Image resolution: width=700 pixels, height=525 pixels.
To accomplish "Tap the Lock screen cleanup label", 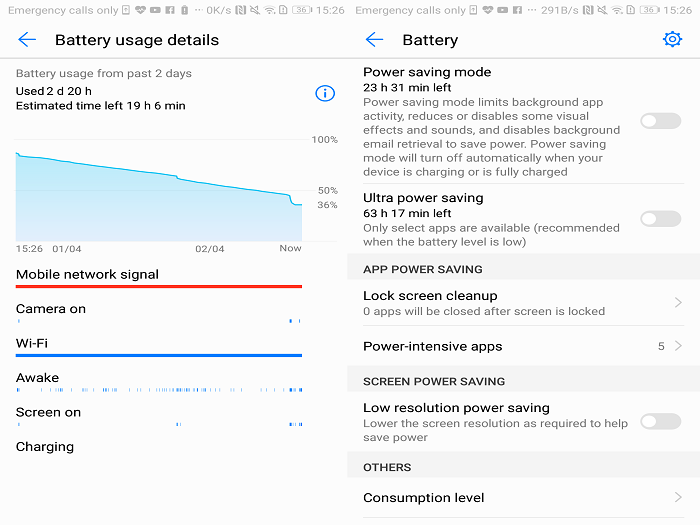I will (x=430, y=296).
